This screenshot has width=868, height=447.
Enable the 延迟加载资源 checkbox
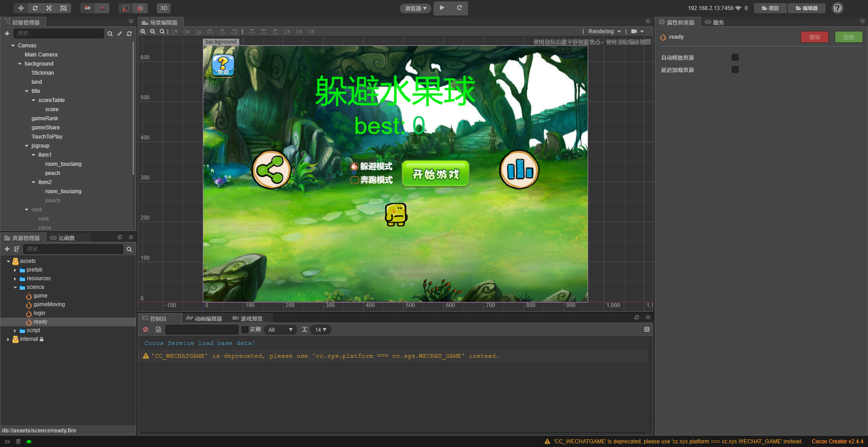[734, 69]
